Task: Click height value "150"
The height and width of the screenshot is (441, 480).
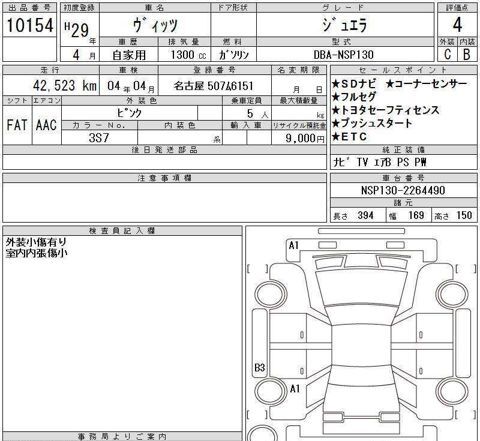Action: pos(464,215)
